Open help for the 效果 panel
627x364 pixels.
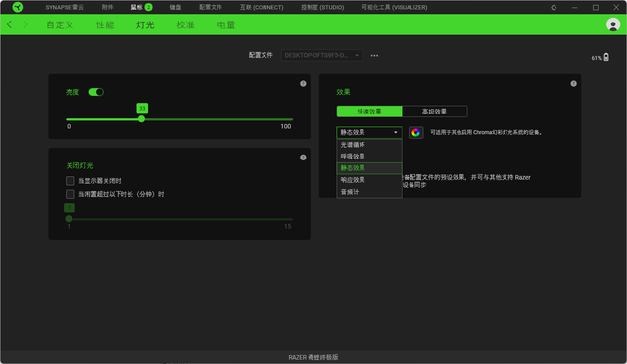tap(573, 83)
